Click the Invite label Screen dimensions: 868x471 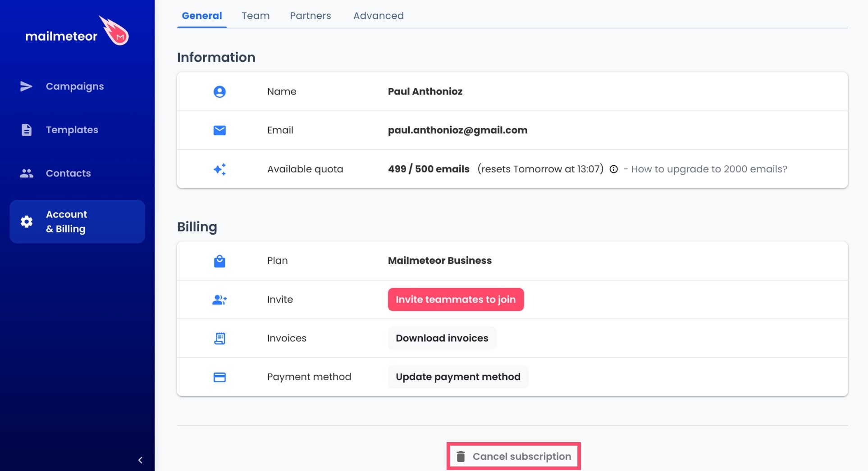[280, 299]
